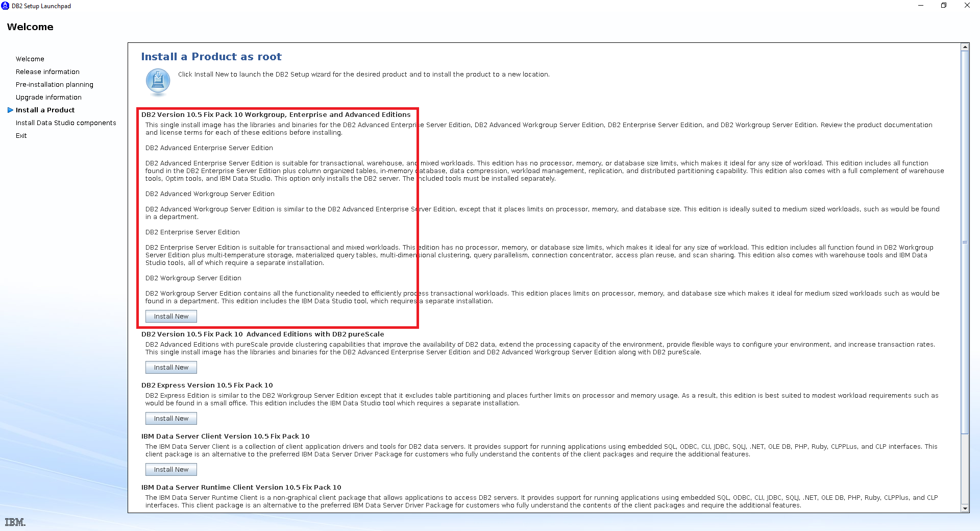The width and height of the screenshot is (980, 531).
Task: Go to Upgrade information
Action: click(48, 98)
